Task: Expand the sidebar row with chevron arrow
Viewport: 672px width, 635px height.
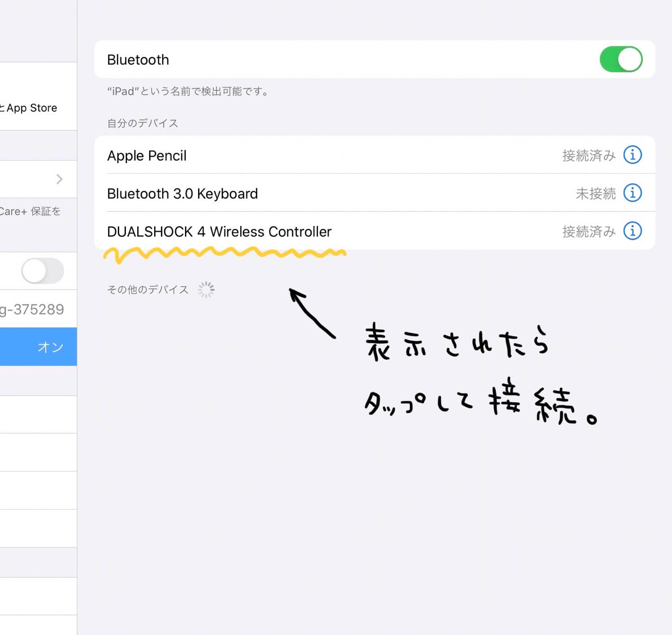Action: 39,179
